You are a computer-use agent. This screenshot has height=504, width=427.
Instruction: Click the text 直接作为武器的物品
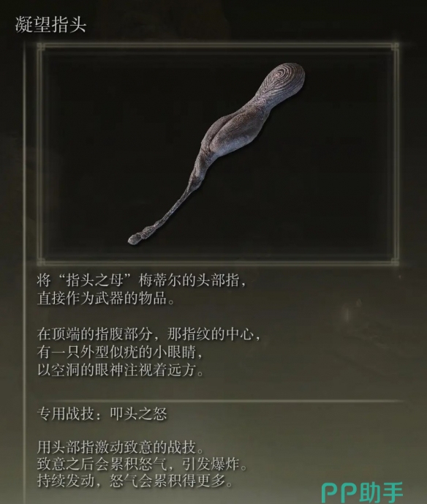pyautogui.click(x=105, y=298)
